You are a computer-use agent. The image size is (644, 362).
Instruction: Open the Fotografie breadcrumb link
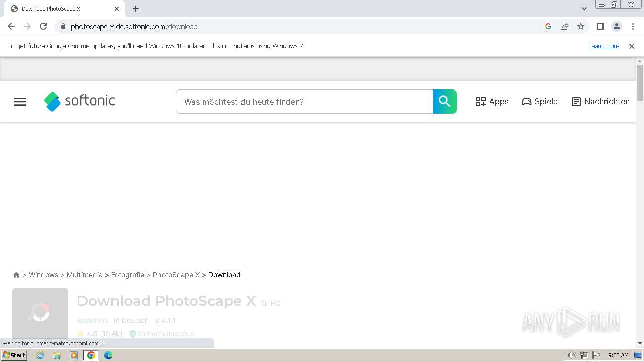pos(128,275)
